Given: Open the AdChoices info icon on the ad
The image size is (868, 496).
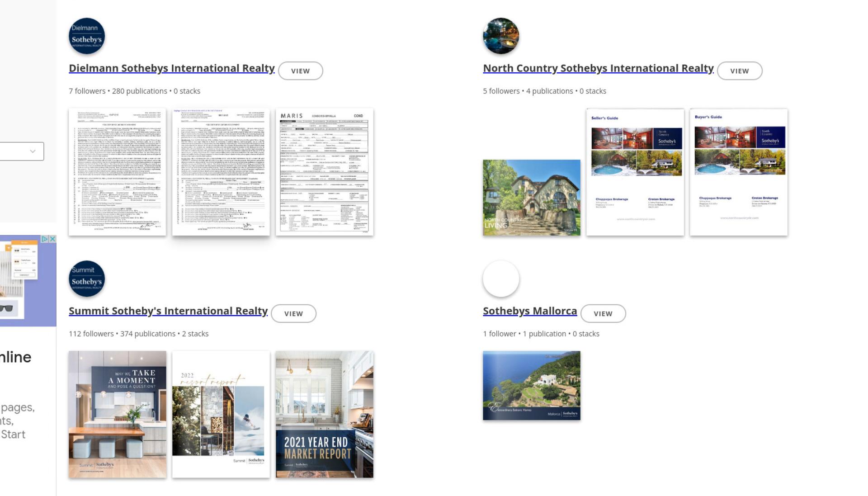Looking at the screenshot, I should [x=45, y=239].
